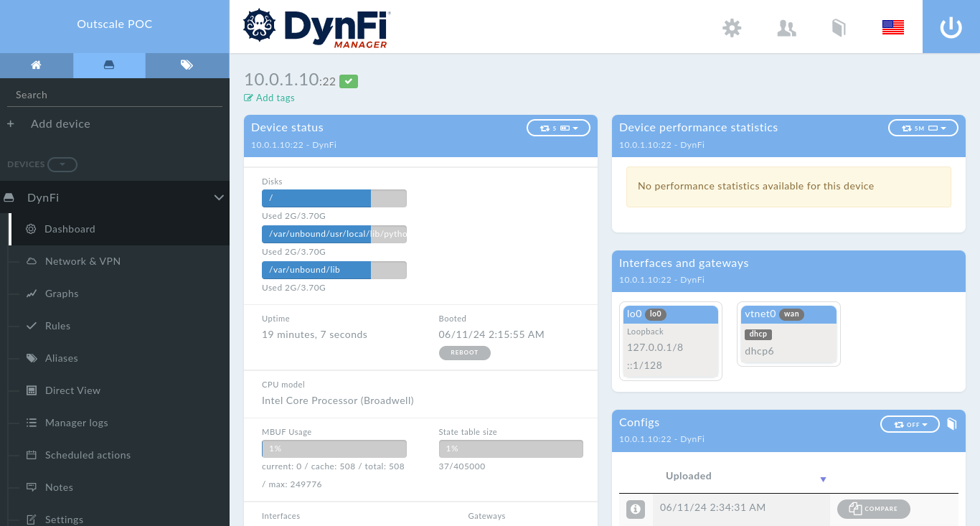Image resolution: width=980 pixels, height=526 pixels.
Task: Click the Configs panel book icon
Action: pyautogui.click(x=952, y=423)
